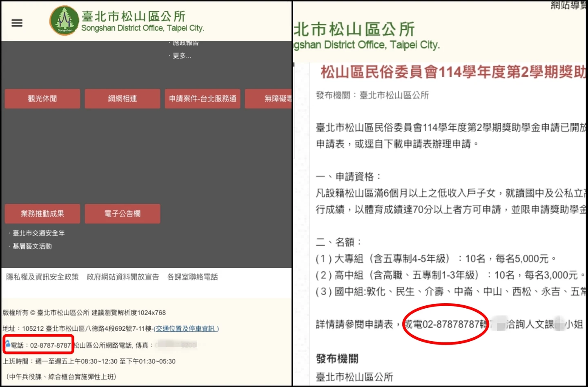Expand the 電子公告欄 category
The width and height of the screenshot is (588, 387).
click(122, 214)
